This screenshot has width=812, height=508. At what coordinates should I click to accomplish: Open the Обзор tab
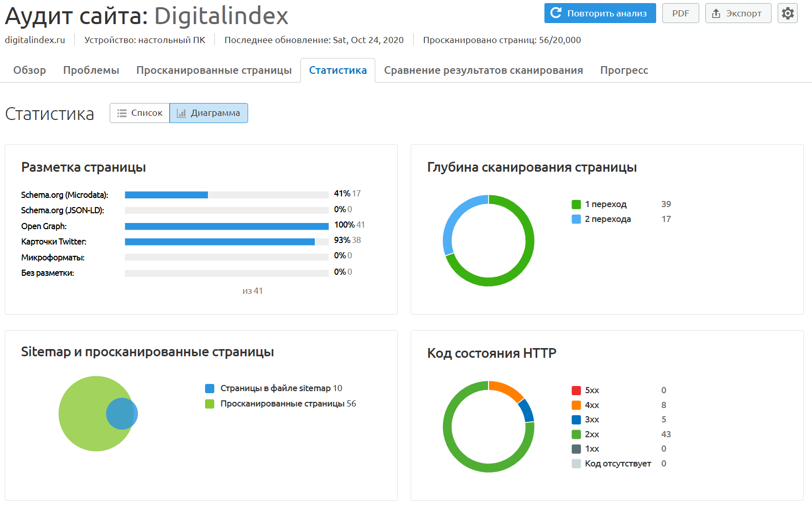coord(30,70)
